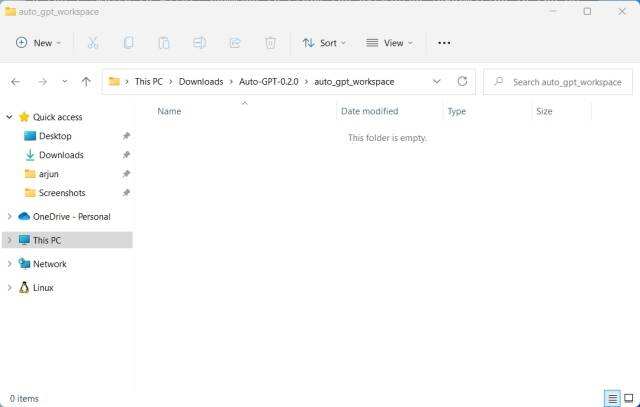Open Downloads in Quick access
The height and width of the screenshot is (407, 640).
[x=61, y=155]
